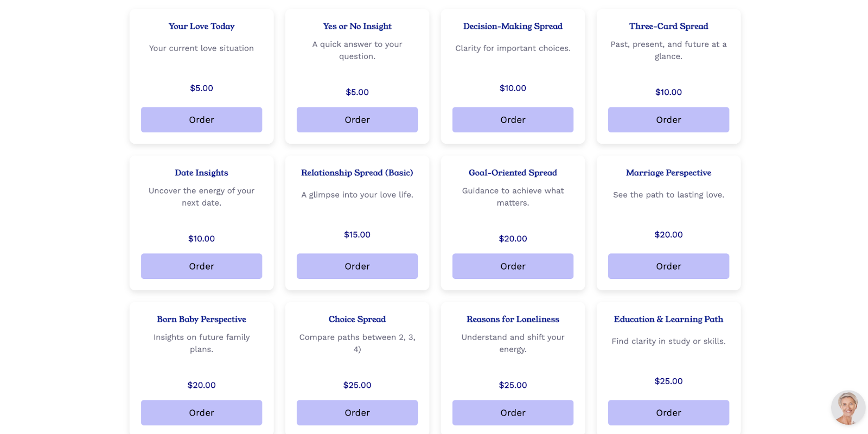Order the Education & Learning Path reading

(668, 413)
